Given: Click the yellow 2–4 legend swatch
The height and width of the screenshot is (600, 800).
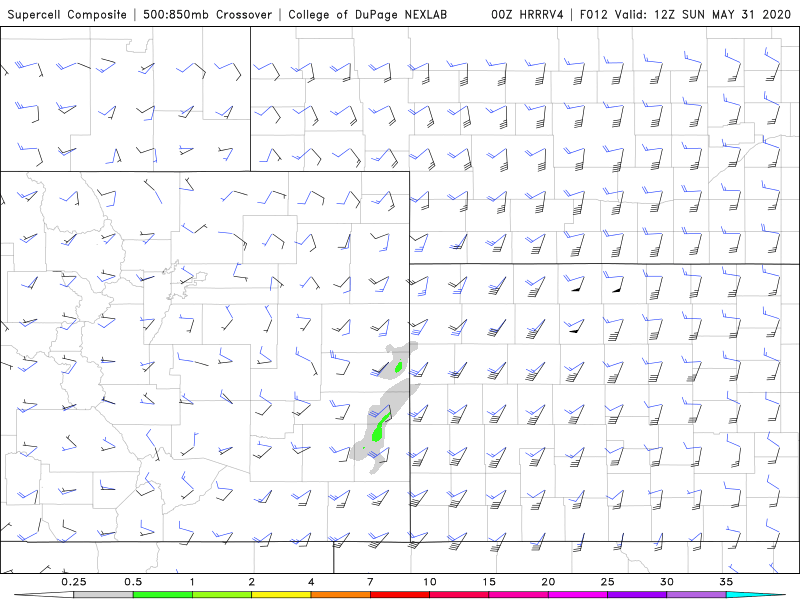Looking at the screenshot, I should point(281,595).
